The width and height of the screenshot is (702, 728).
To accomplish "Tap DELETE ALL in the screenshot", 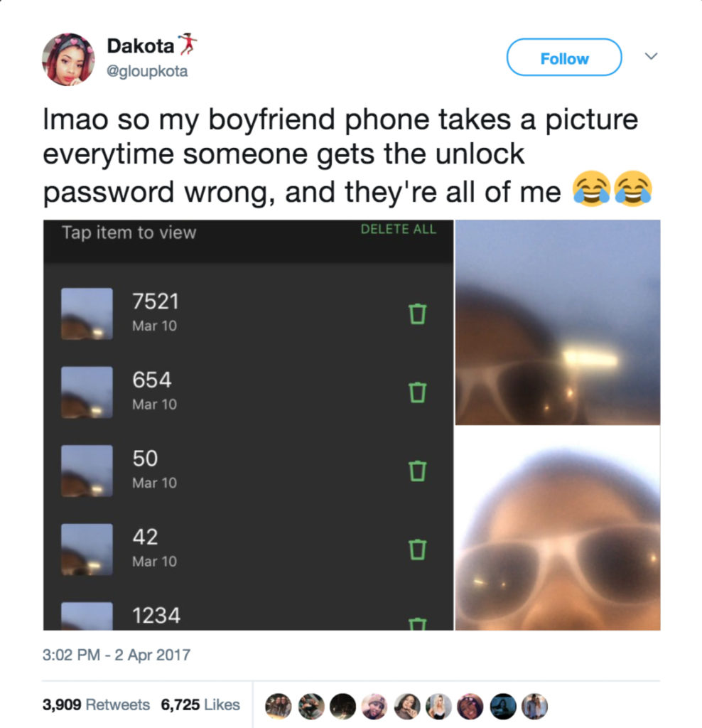I will pos(398,229).
